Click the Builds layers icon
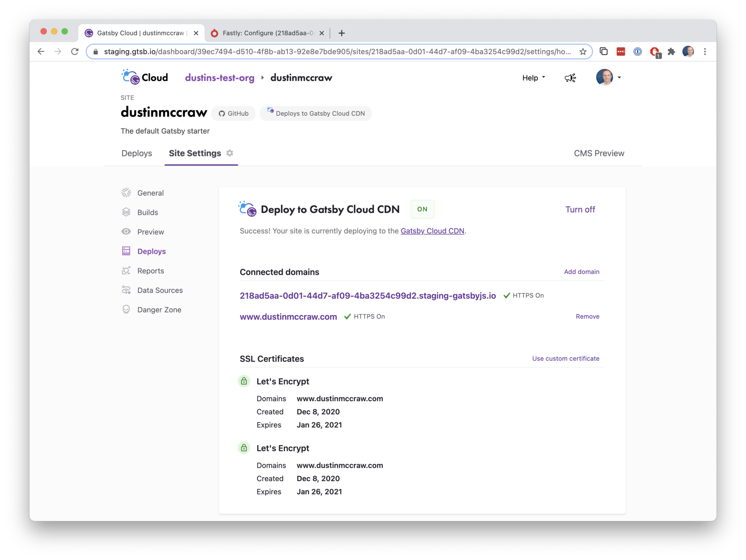746x560 pixels. pos(126,212)
